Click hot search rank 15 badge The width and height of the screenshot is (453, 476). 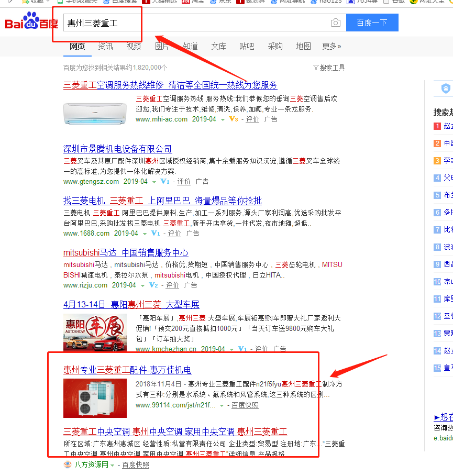pyautogui.click(x=437, y=368)
